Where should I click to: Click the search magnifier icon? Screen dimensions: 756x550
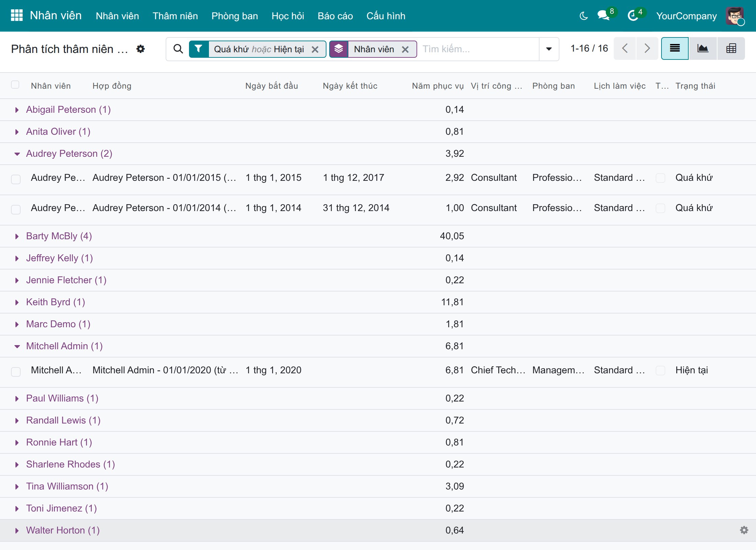pyautogui.click(x=178, y=49)
